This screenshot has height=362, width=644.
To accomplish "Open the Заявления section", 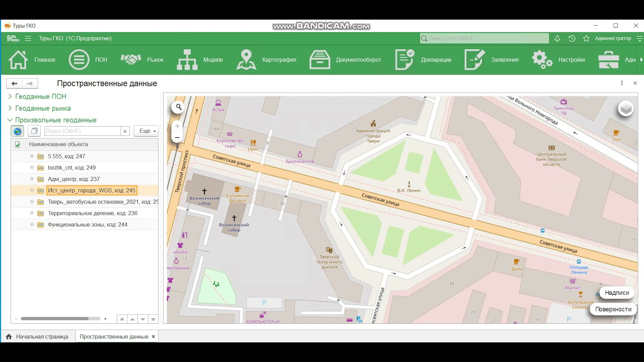I will click(x=492, y=60).
